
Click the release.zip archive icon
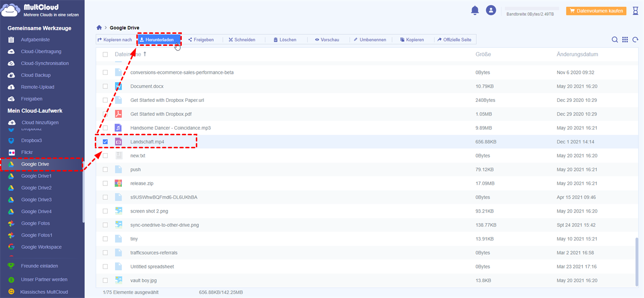(x=118, y=184)
